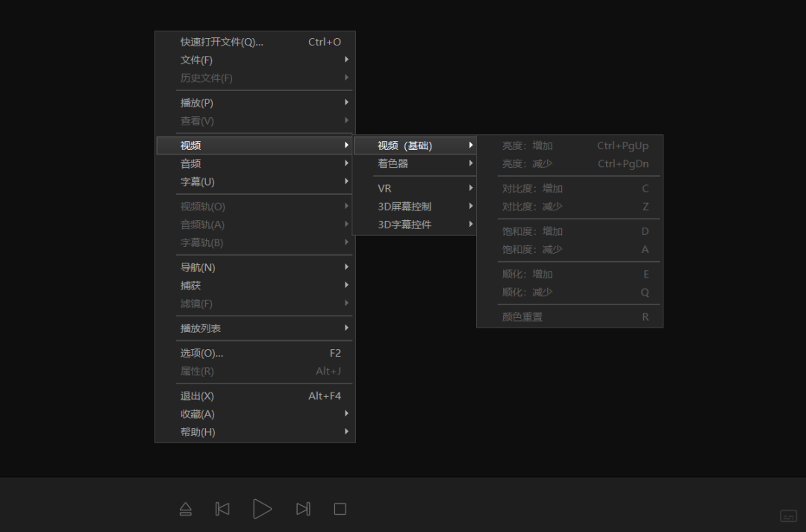Open the subtitle icon at bottom right
The image size is (806, 532).
coord(789,516)
